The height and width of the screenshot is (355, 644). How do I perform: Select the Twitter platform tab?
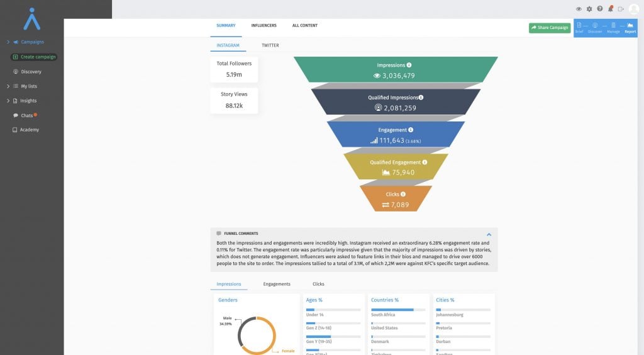[270, 45]
